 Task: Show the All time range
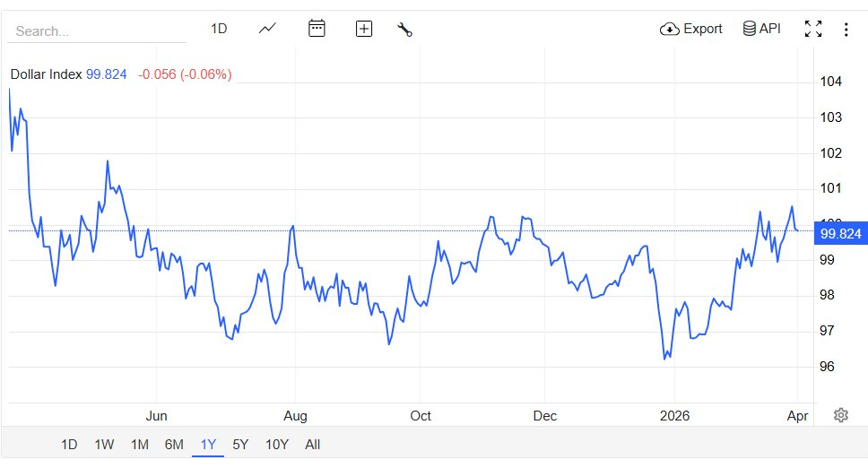point(312,444)
